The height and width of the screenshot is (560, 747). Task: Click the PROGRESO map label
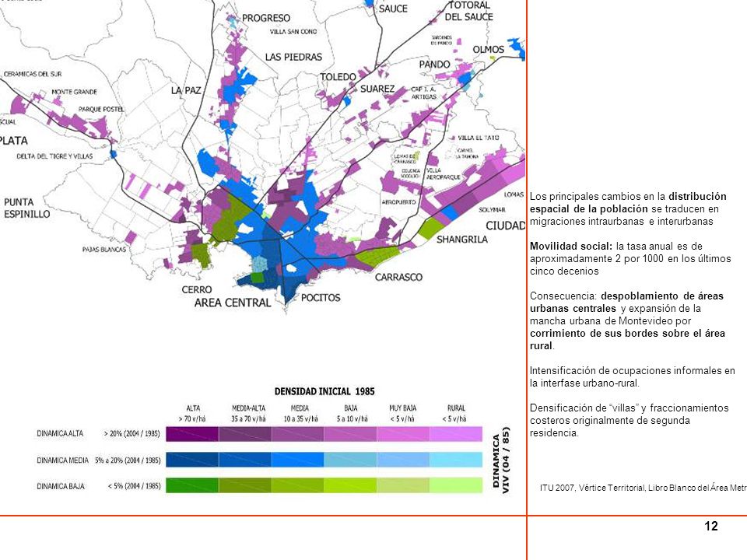click(x=266, y=18)
